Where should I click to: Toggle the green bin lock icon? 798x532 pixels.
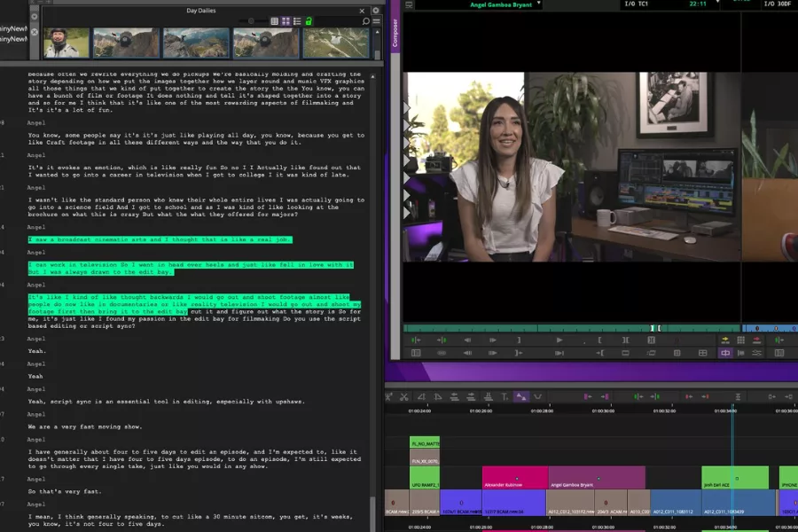click(x=309, y=21)
